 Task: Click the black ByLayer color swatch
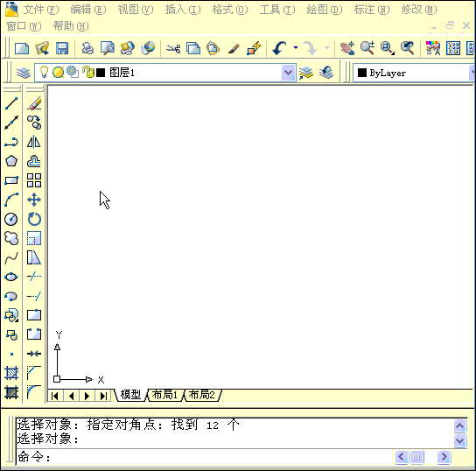362,73
